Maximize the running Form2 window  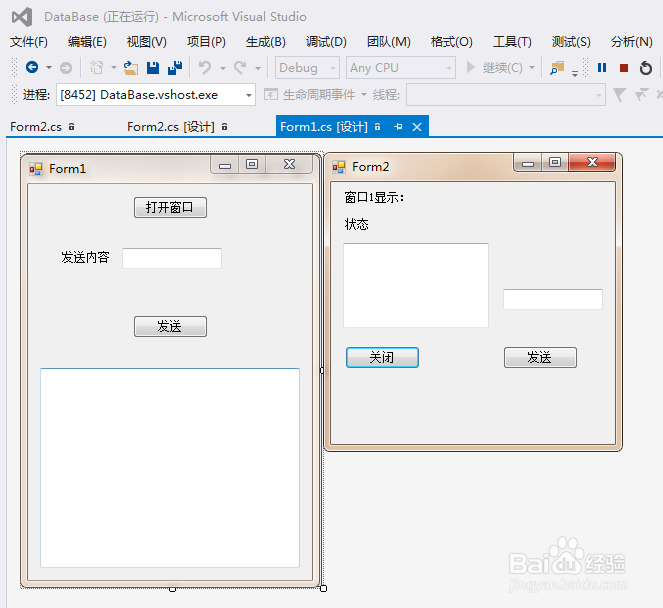(555, 162)
